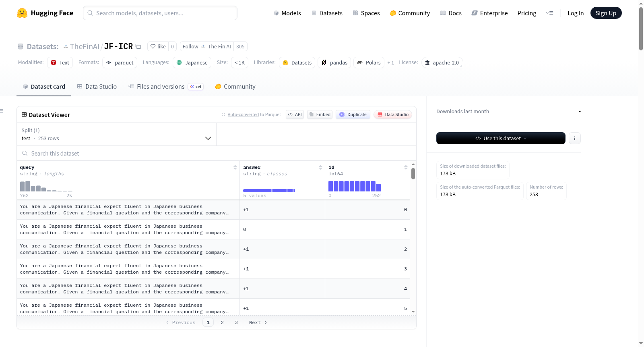The width and height of the screenshot is (644, 347).
Task: Select page 1 in pagination
Action: click(208, 322)
